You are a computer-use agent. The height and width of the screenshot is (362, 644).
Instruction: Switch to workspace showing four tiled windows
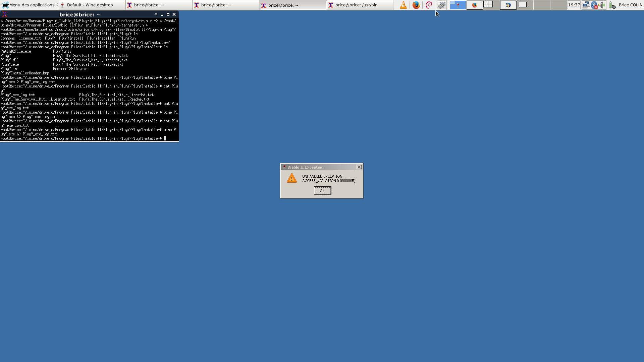(491, 5)
